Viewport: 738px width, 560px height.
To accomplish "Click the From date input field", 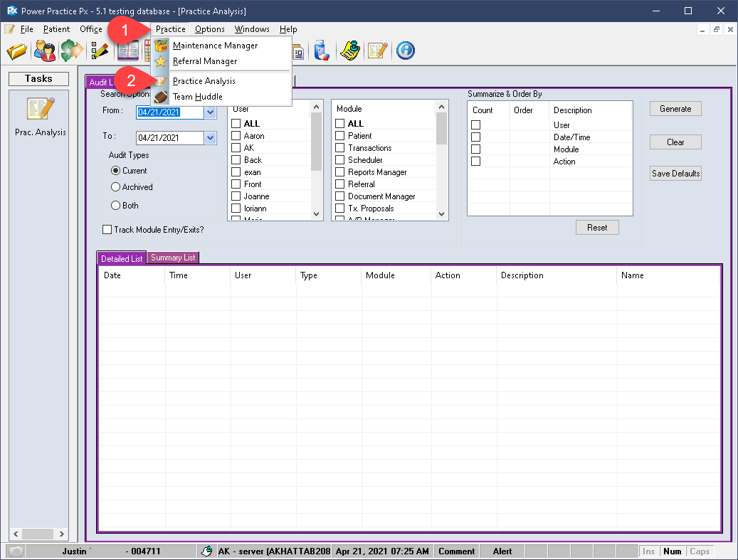I will (170, 112).
